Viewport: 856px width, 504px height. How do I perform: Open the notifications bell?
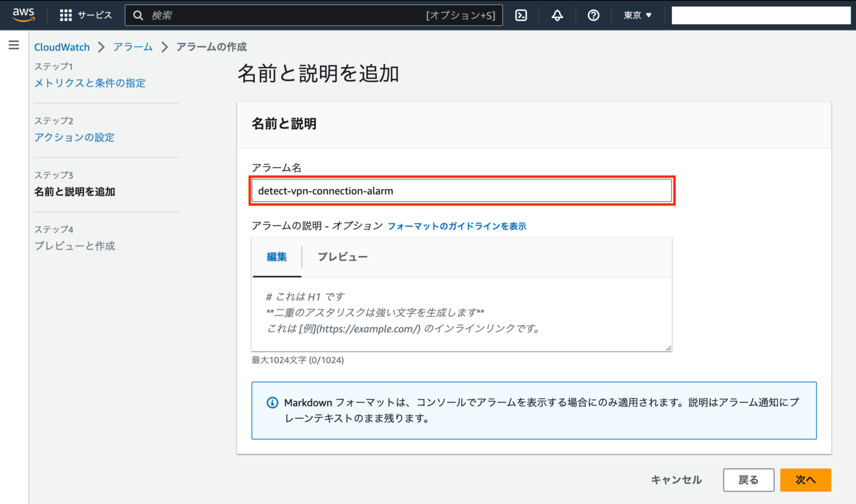(557, 15)
